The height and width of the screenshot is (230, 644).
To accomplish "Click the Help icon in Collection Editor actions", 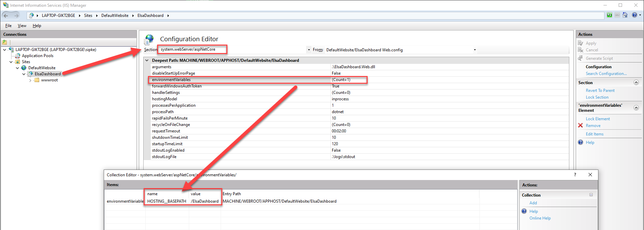I will point(524,211).
